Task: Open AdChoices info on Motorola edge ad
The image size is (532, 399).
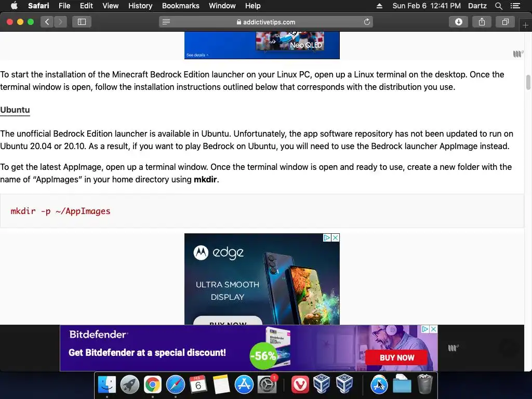Action: (327, 237)
